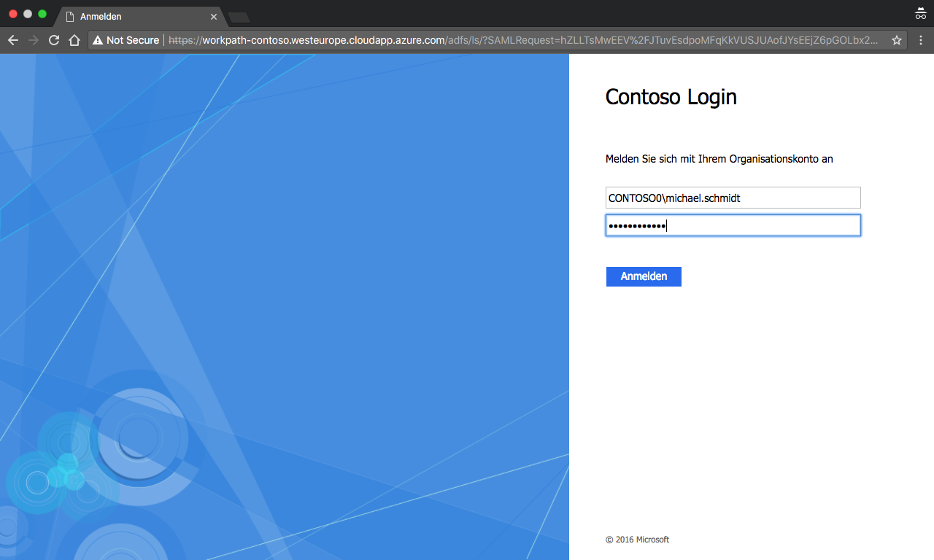Bookmark this page with the star icon

point(897,40)
